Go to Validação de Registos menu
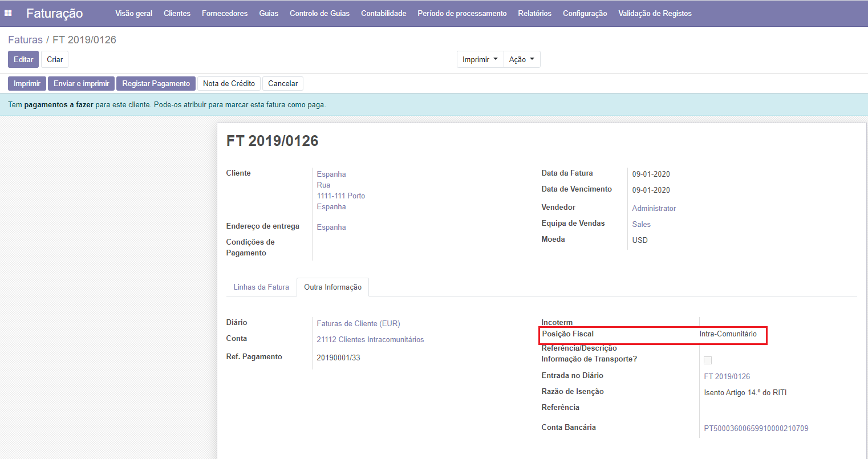The height and width of the screenshot is (459, 868). point(655,13)
